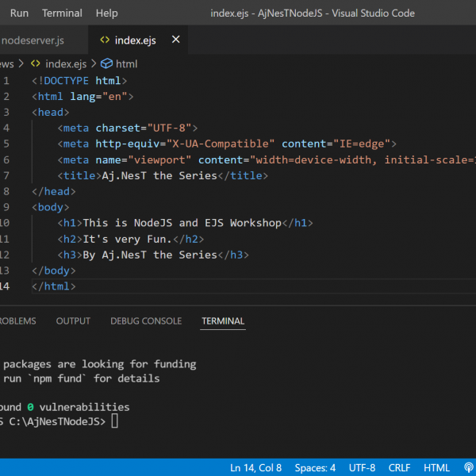Change CRLF end of line sequence
The width and height of the screenshot is (476, 476).
tap(400, 468)
